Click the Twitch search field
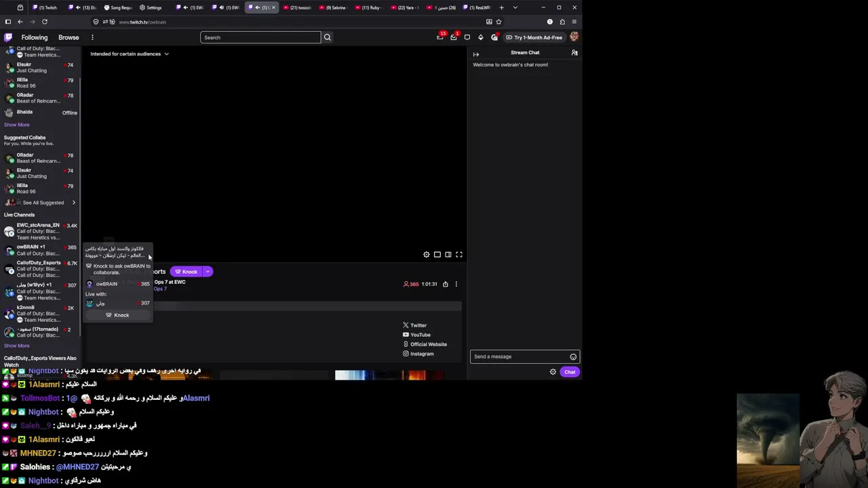This screenshot has height=488, width=868. tap(260, 37)
